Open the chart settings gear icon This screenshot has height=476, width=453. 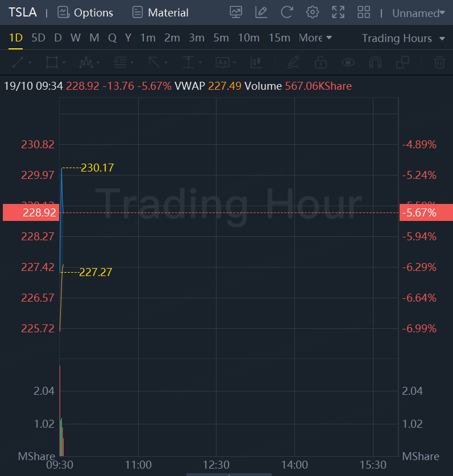pos(313,12)
